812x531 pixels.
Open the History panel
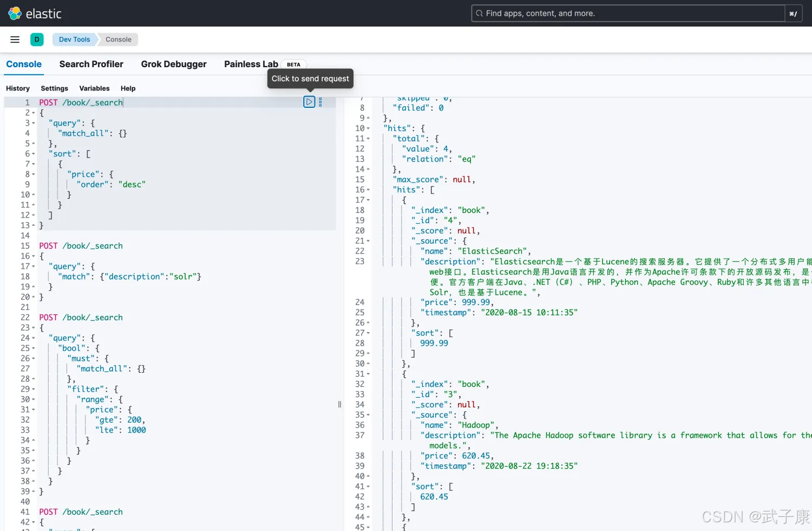point(18,88)
